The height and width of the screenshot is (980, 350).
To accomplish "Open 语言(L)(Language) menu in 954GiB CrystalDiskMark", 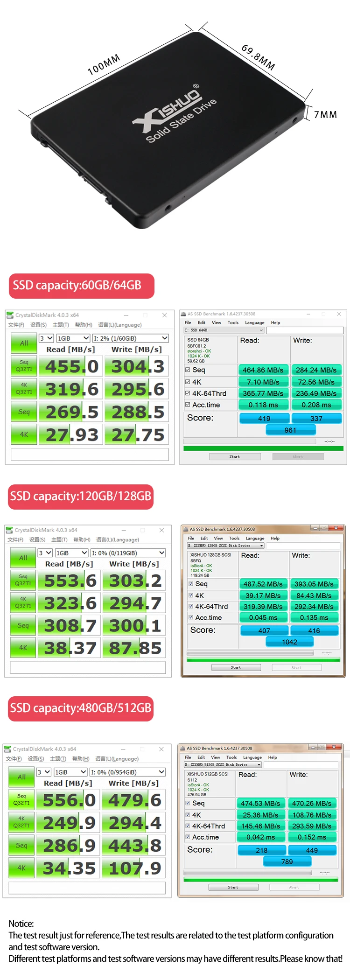I will [117, 759].
